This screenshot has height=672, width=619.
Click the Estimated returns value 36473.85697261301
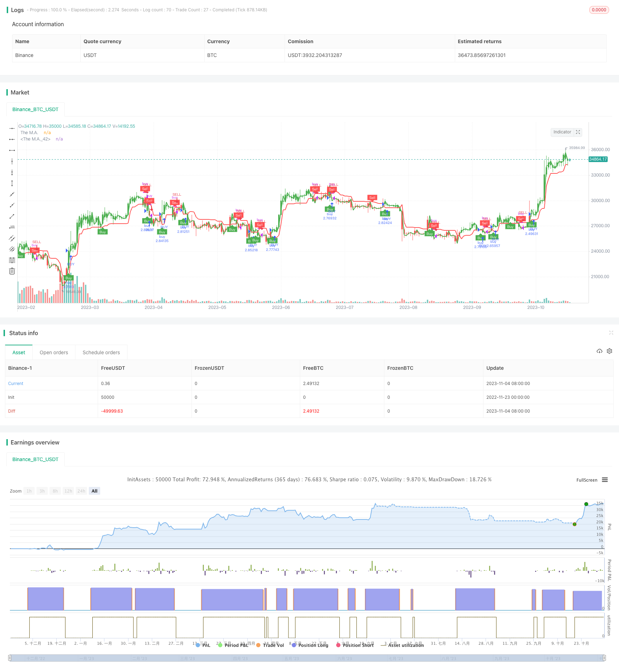[482, 55]
